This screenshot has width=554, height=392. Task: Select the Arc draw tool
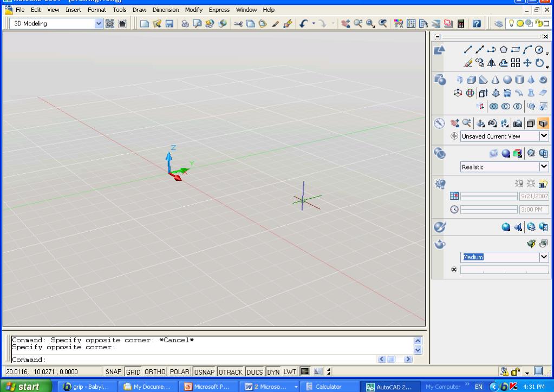click(x=527, y=50)
